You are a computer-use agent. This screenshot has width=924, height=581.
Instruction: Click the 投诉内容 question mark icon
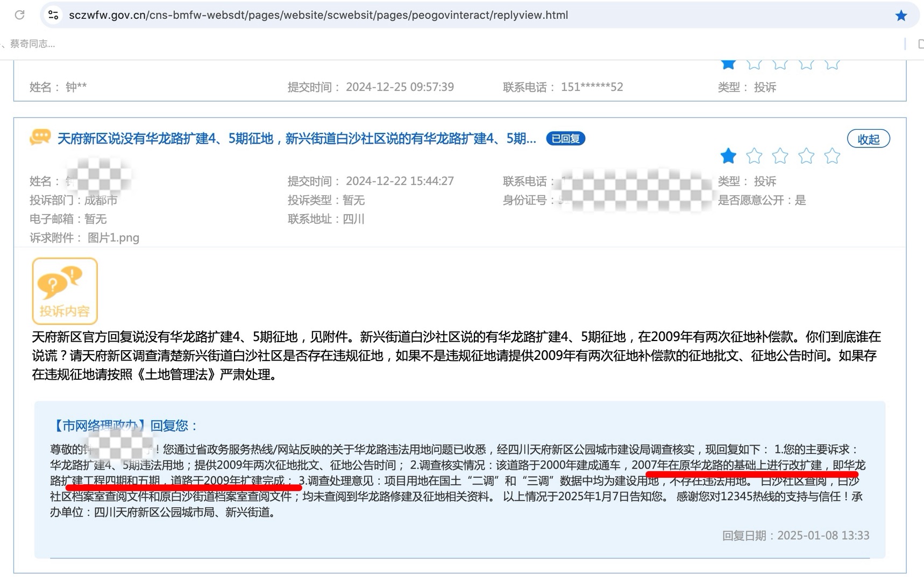[65, 291]
